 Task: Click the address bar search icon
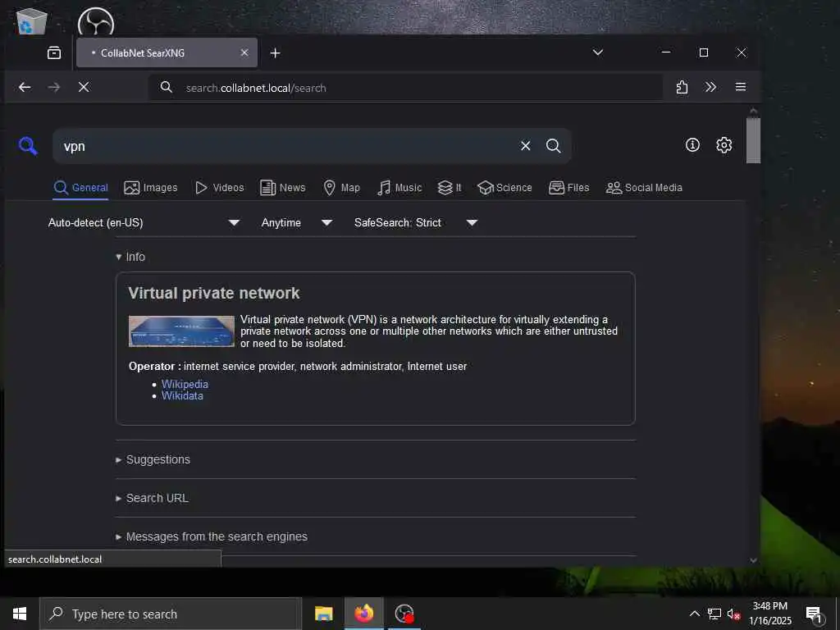click(x=166, y=87)
